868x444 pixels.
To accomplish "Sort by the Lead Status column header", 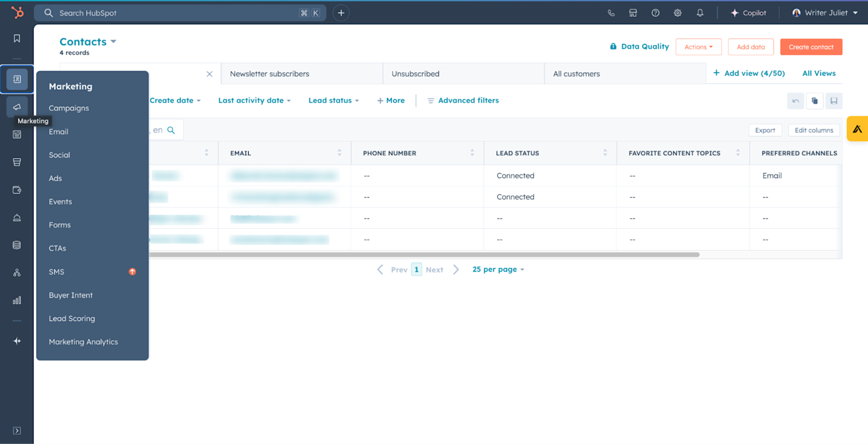I will coord(551,153).
